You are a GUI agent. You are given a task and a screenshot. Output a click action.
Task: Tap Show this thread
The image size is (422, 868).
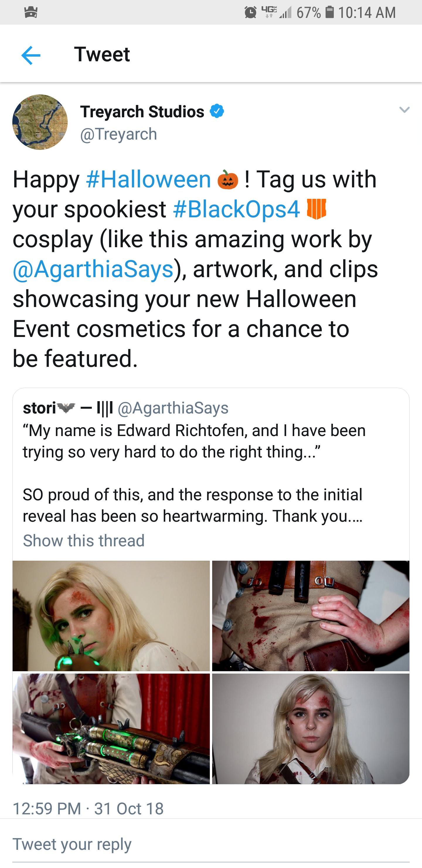84,540
